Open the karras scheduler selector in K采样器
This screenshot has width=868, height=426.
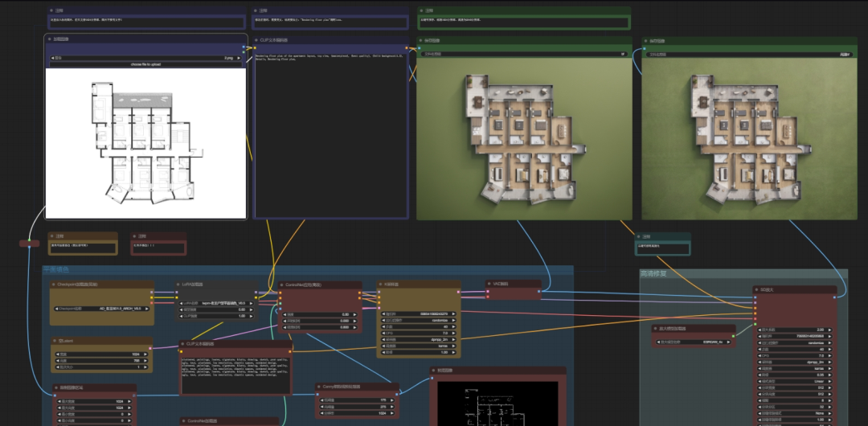(x=419, y=345)
